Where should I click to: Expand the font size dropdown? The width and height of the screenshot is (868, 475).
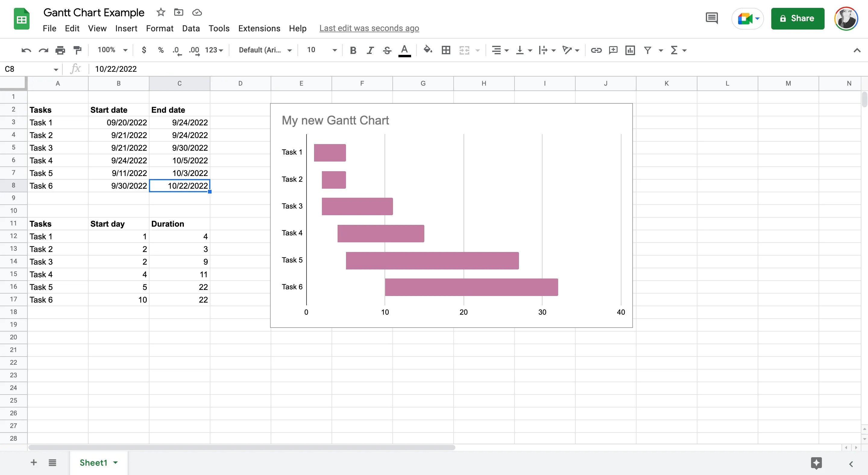[334, 50]
